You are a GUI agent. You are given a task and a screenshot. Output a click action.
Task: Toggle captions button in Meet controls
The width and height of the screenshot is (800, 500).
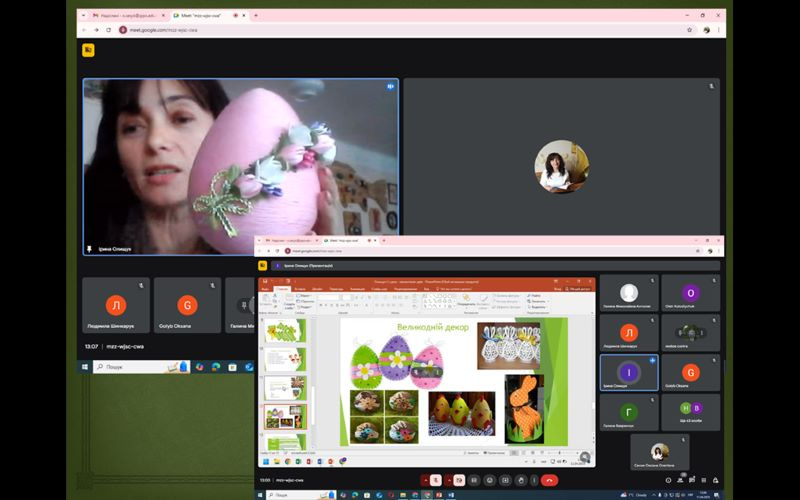click(474, 480)
